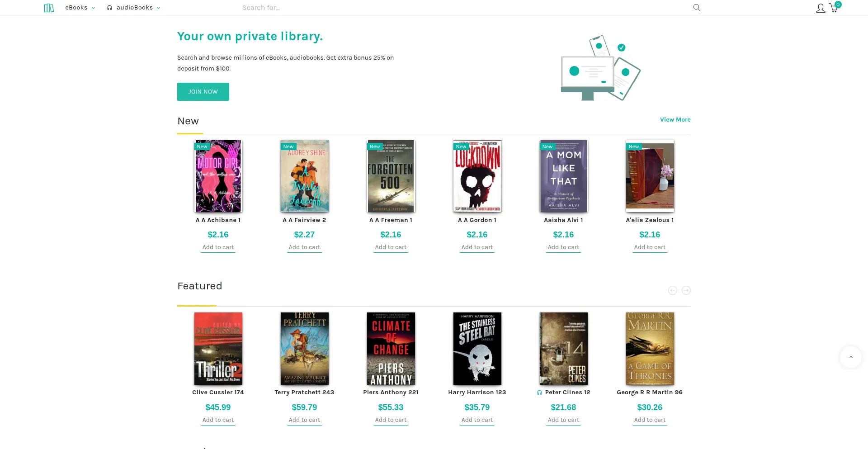
Task: Follow the View More link
Action: 675,120
